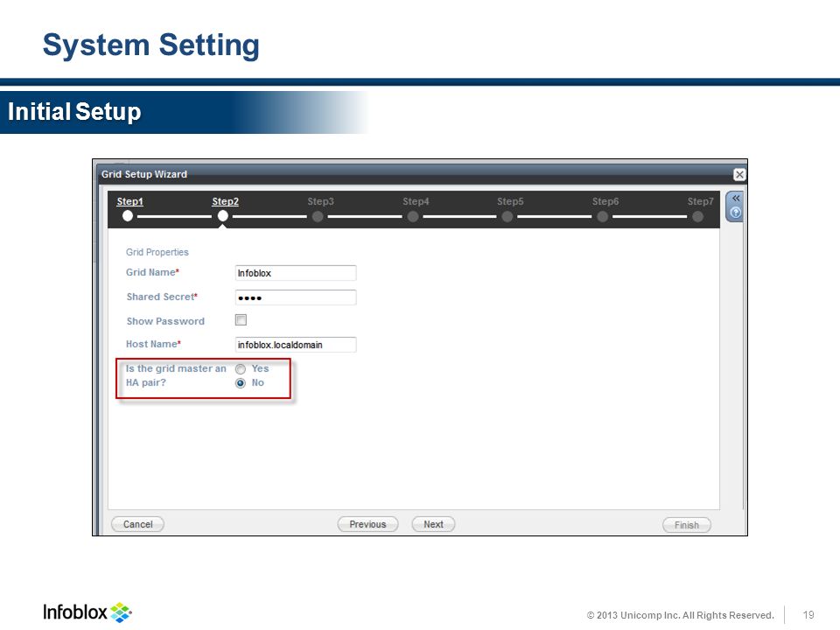Proceed with the Next button
This screenshot has width=840, height=630.
pyautogui.click(x=433, y=524)
